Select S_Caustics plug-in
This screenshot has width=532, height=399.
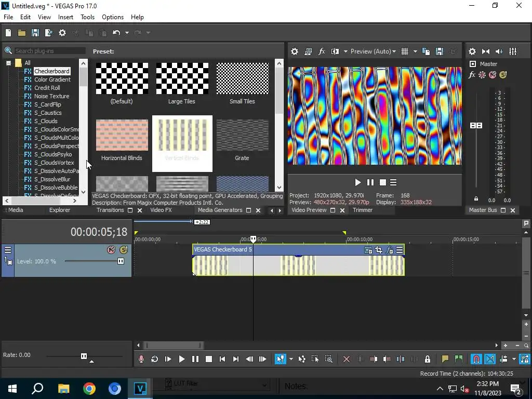pyautogui.click(x=48, y=113)
